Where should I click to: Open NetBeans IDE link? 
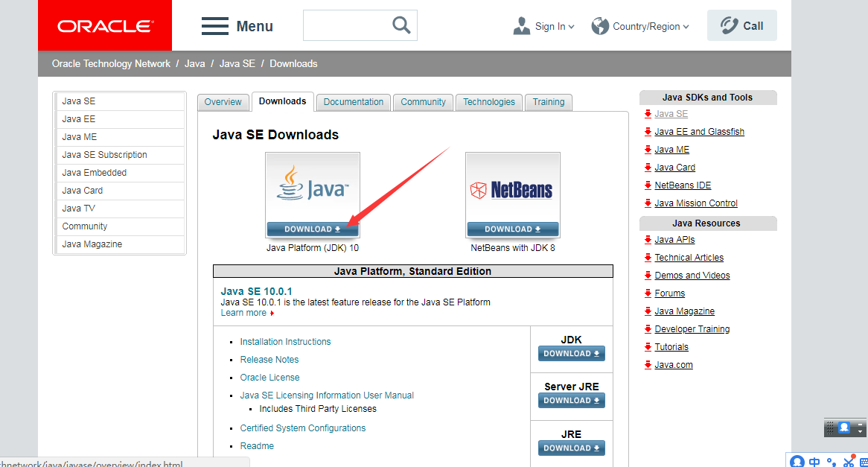click(683, 185)
